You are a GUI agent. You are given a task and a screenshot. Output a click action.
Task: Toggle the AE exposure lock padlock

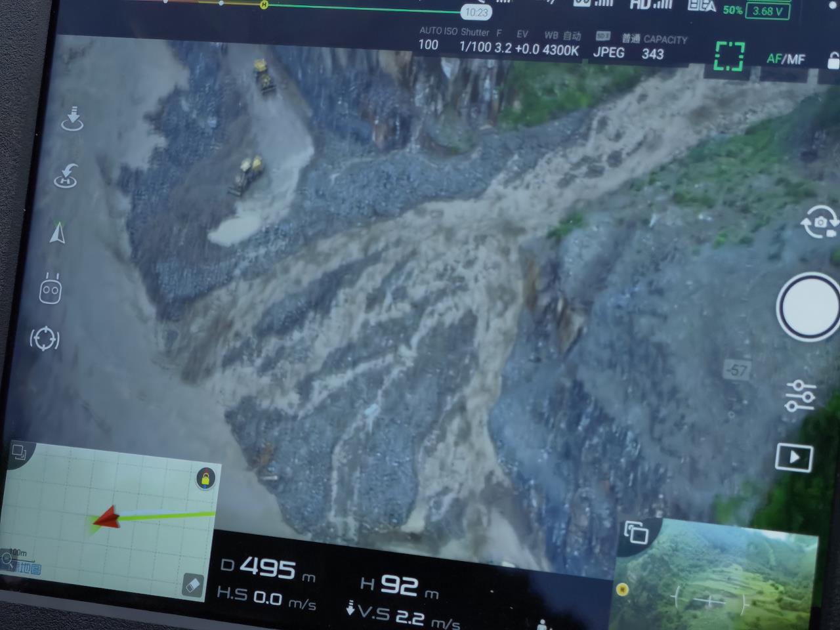pyautogui.click(x=833, y=62)
